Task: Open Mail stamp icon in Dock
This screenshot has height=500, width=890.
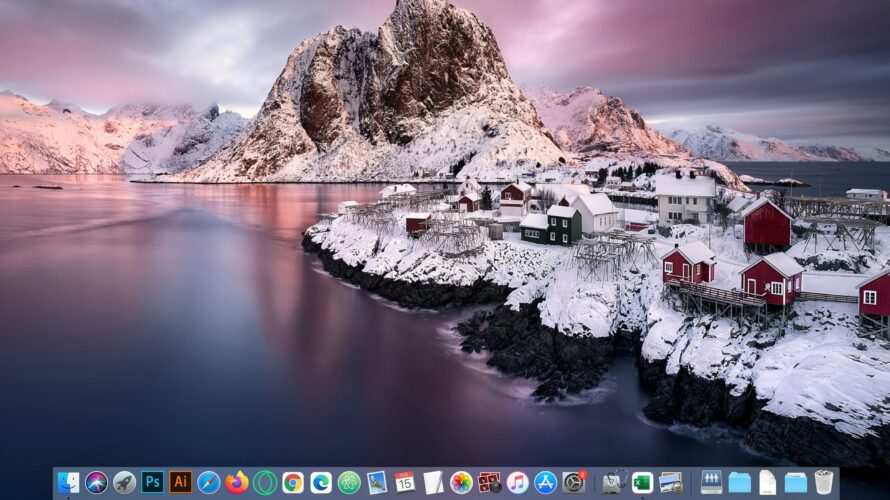Action: [377, 482]
